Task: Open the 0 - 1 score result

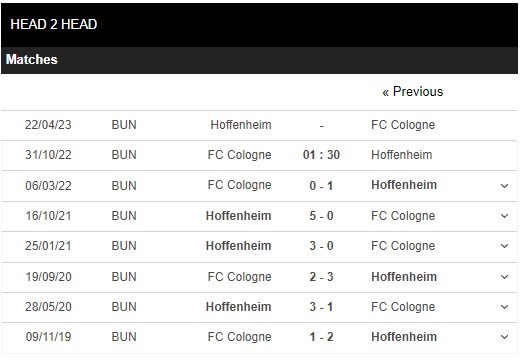Action: coord(321,186)
